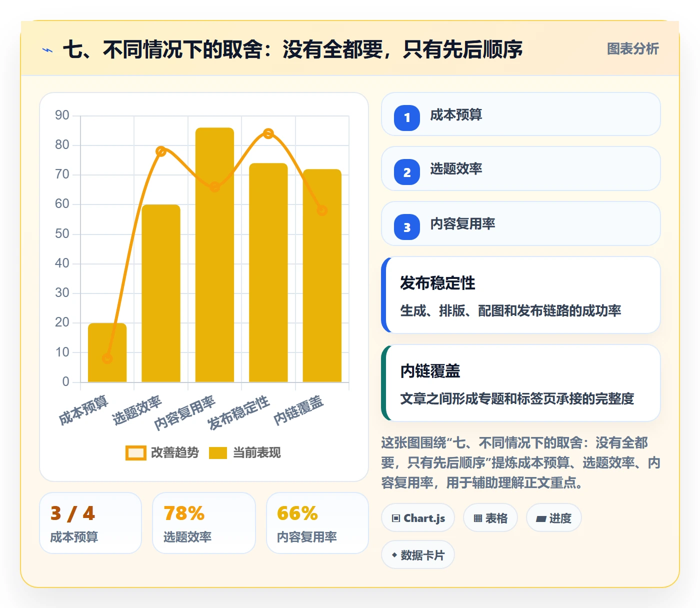Click the number 2 badge beside 选题效率
Screen dimensions: 700x608
tap(407, 172)
